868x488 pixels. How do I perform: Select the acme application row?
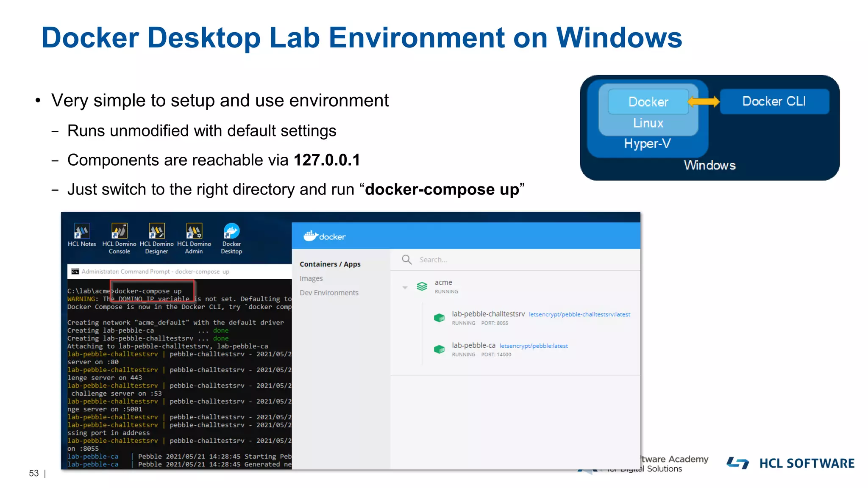click(x=515, y=286)
